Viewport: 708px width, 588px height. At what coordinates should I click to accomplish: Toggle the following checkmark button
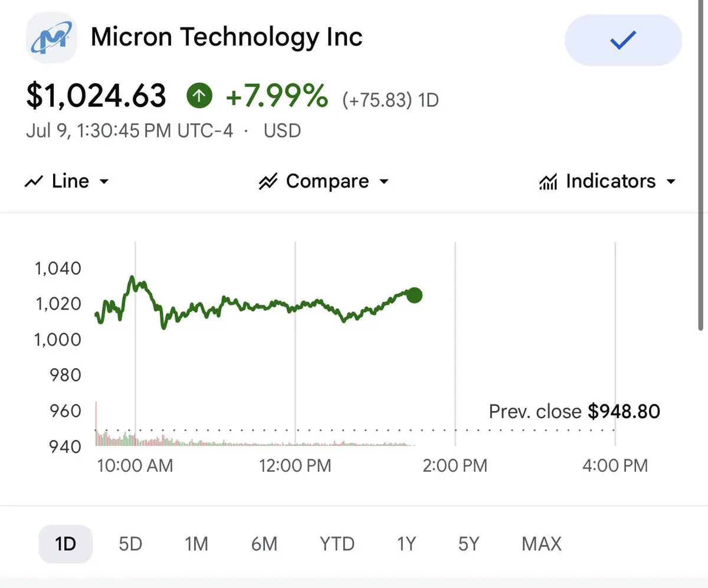623,40
